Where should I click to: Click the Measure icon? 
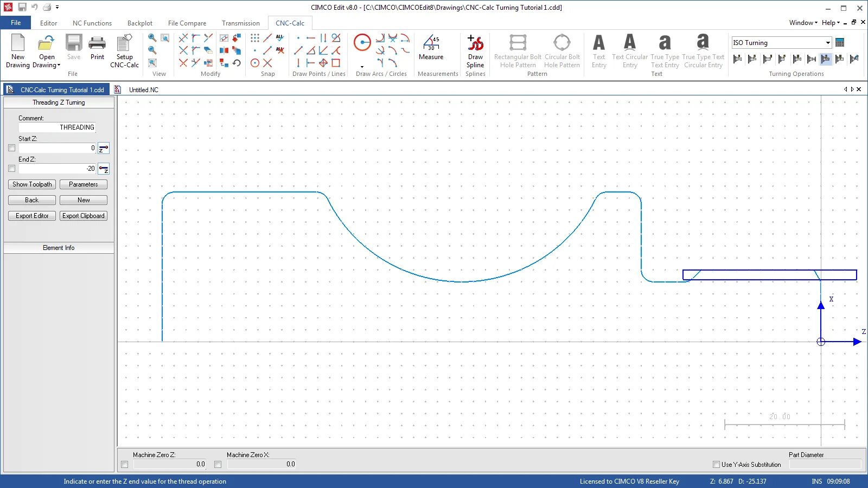[431, 48]
